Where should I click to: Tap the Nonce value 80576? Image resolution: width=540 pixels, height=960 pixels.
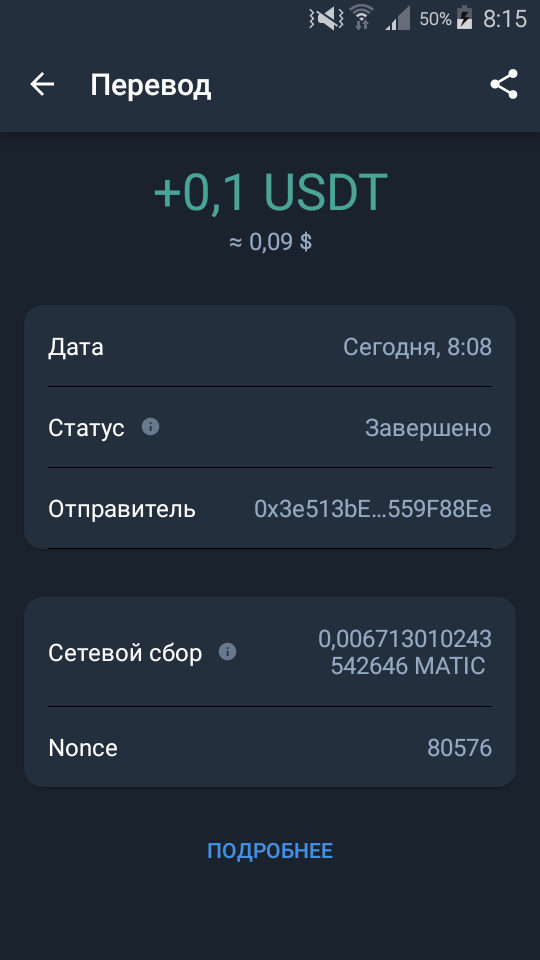[x=459, y=748]
